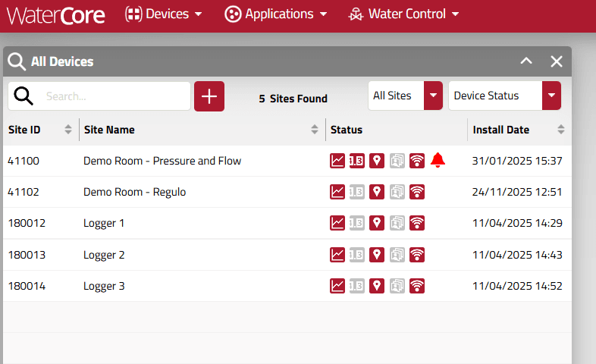Open the Applications menu
The height and width of the screenshot is (364, 596).
(277, 14)
